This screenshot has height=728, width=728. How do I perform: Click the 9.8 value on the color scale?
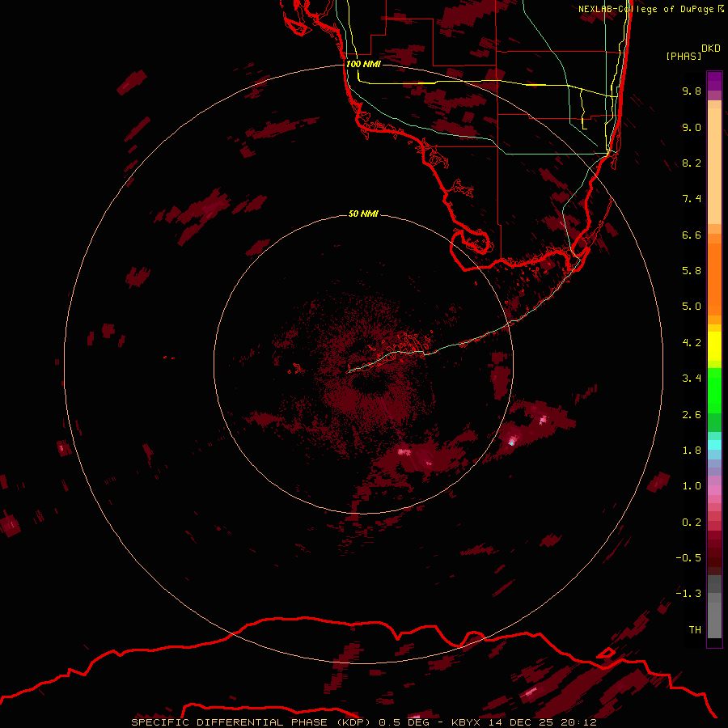pyautogui.click(x=692, y=91)
